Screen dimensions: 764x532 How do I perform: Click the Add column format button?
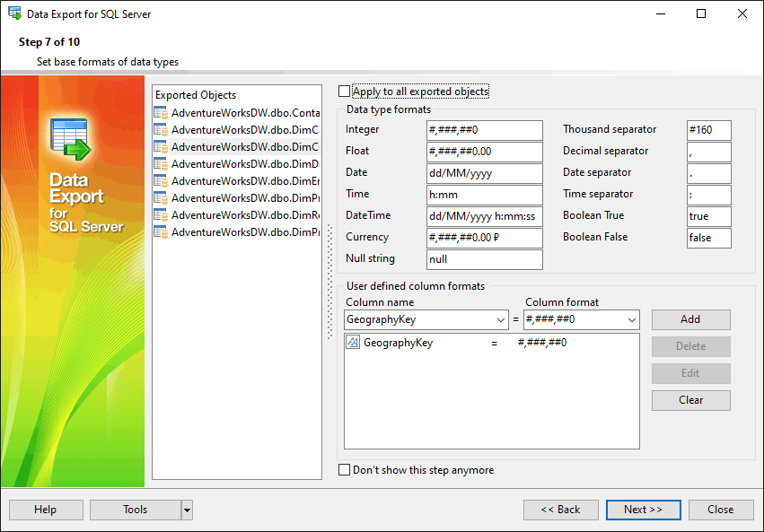[x=690, y=319]
